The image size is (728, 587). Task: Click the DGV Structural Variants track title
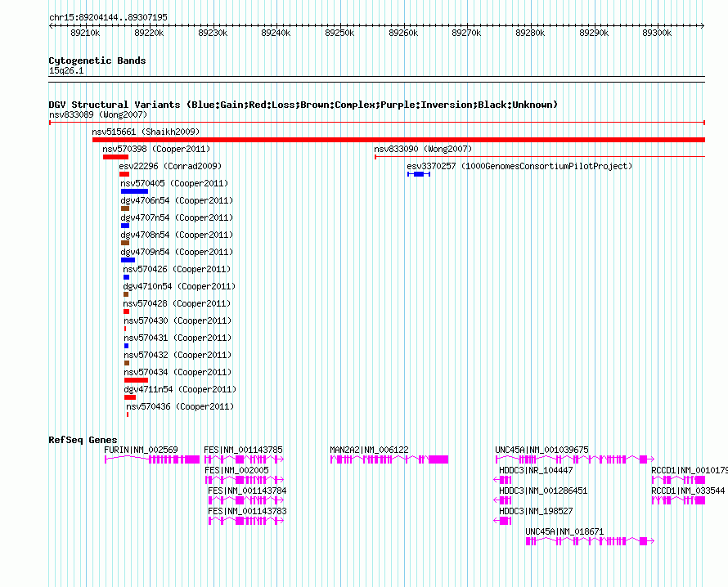[x=303, y=105]
